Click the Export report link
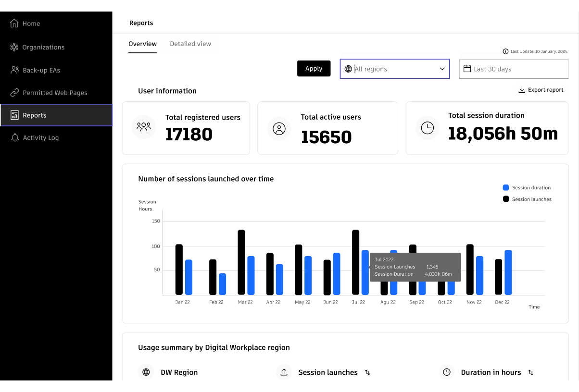 541,90
